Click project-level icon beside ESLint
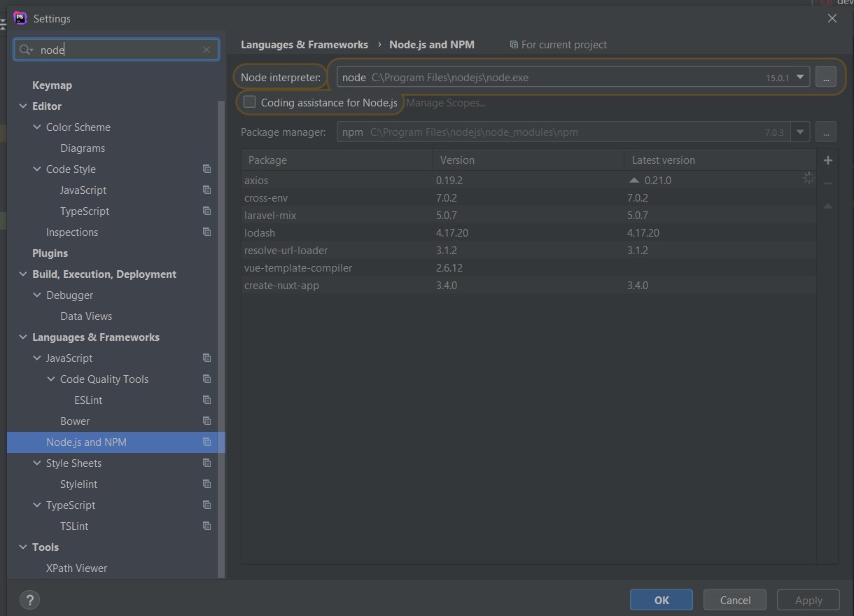Screen dimensions: 854x616 (x=206, y=400)
